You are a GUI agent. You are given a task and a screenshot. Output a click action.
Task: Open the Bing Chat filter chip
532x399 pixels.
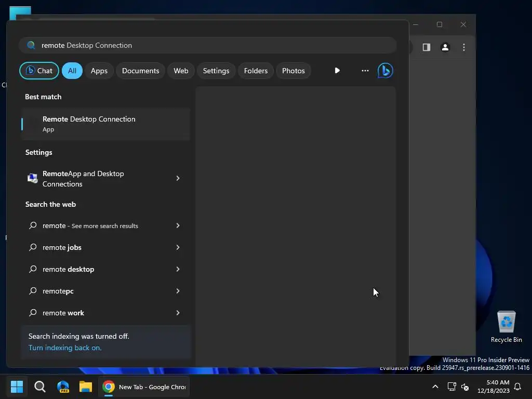(39, 71)
